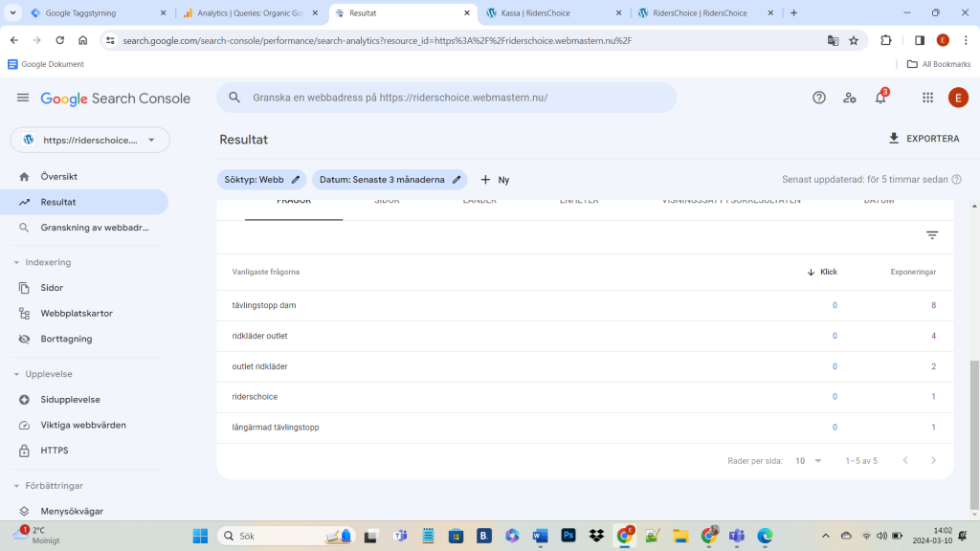Image resolution: width=980 pixels, height=551 pixels.
Task: Collapse the Upplevelse section
Action: 42,374
